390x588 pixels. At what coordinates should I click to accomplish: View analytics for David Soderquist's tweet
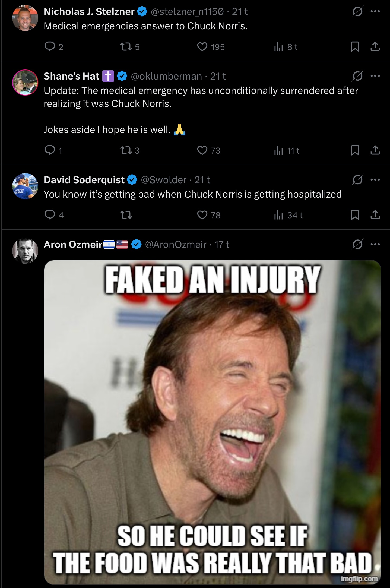point(279,215)
